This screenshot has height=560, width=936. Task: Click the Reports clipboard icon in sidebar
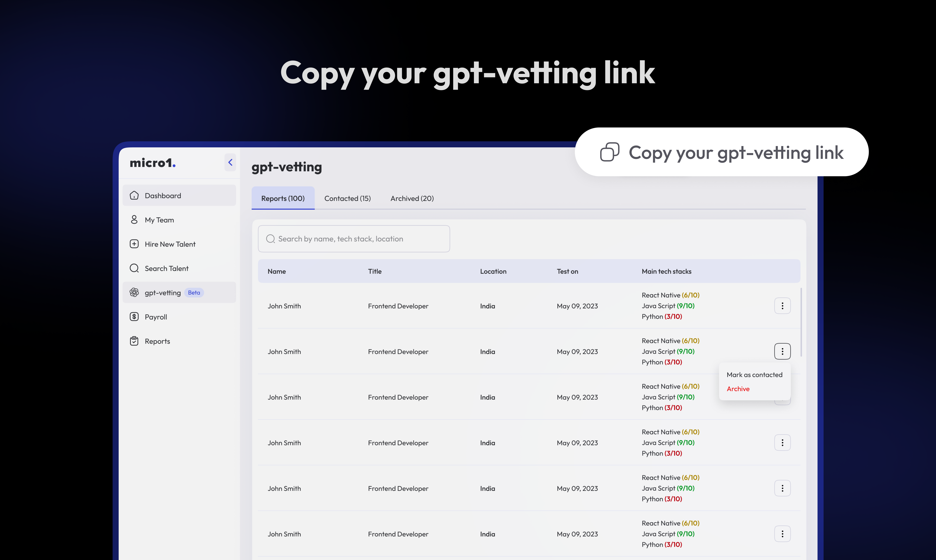(x=134, y=341)
